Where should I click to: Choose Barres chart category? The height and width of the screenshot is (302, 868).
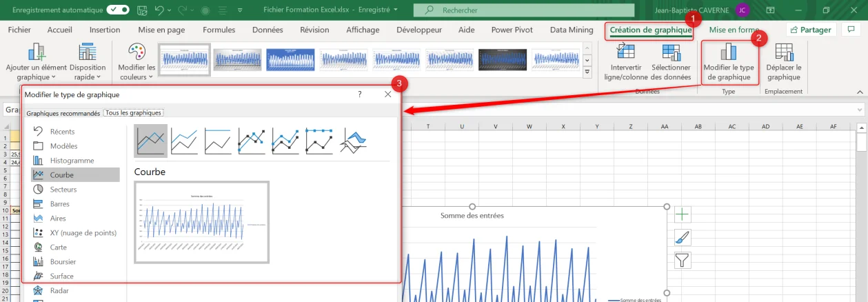point(75,203)
